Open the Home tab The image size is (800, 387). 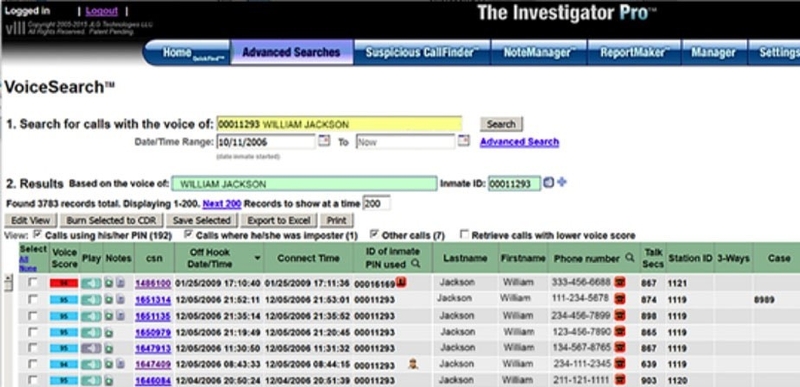187,53
